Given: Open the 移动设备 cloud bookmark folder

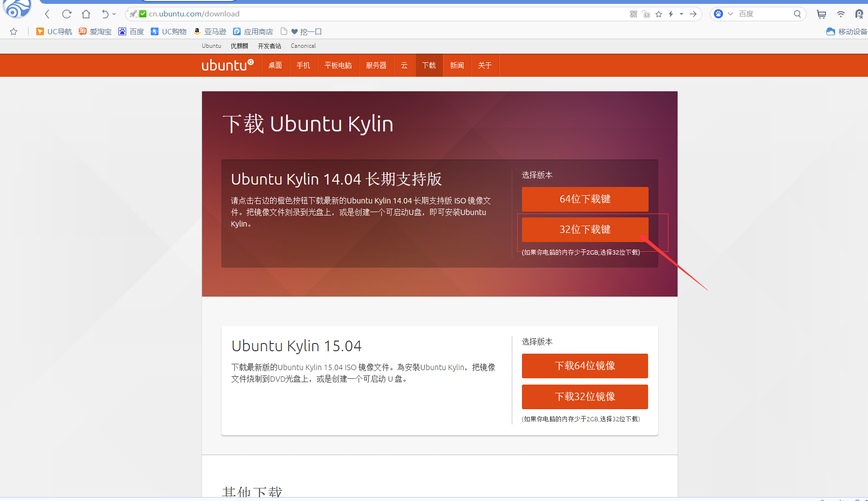Looking at the screenshot, I should click(847, 31).
